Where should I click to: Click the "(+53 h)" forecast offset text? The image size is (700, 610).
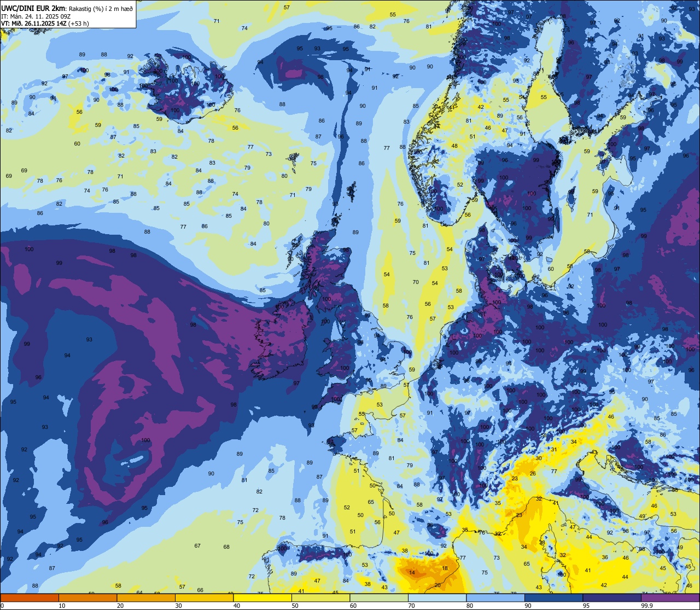coord(79,24)
